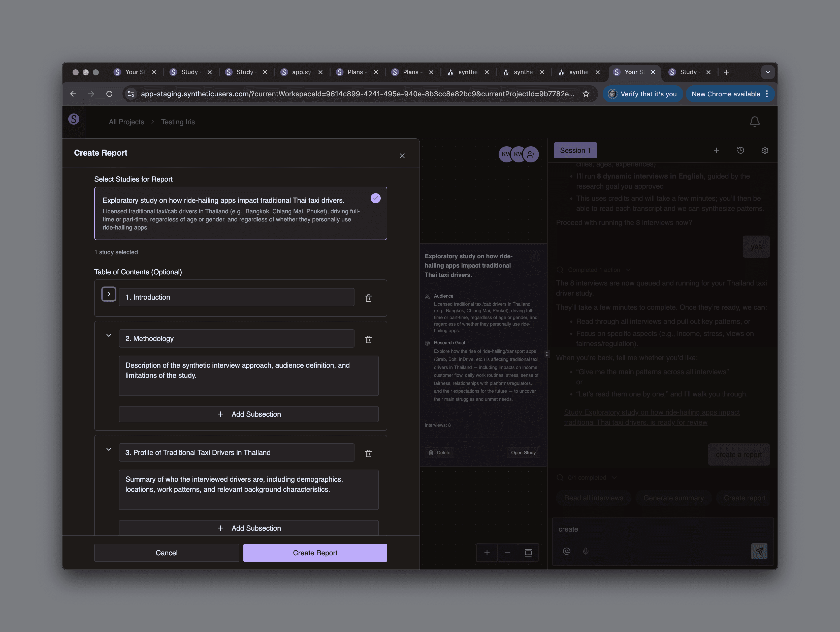Open chat settings gear icon
The width and height of the screenshot is (840, 632).
click(764, 151)
